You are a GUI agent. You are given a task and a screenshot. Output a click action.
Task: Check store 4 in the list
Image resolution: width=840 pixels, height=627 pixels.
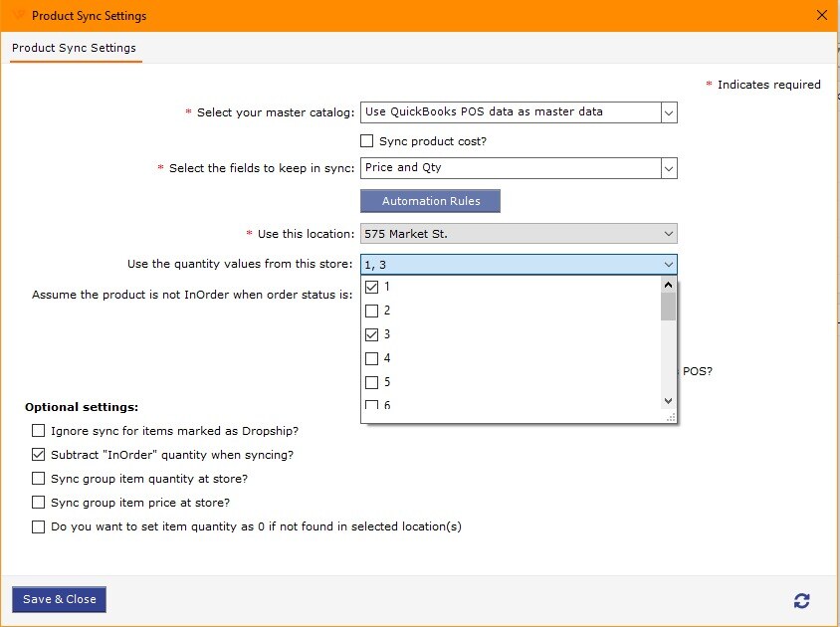click(371, 358)
